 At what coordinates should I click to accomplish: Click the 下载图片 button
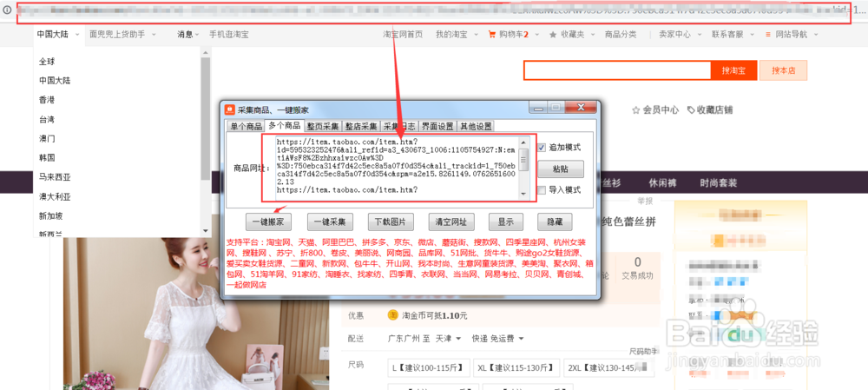(391, 222)
